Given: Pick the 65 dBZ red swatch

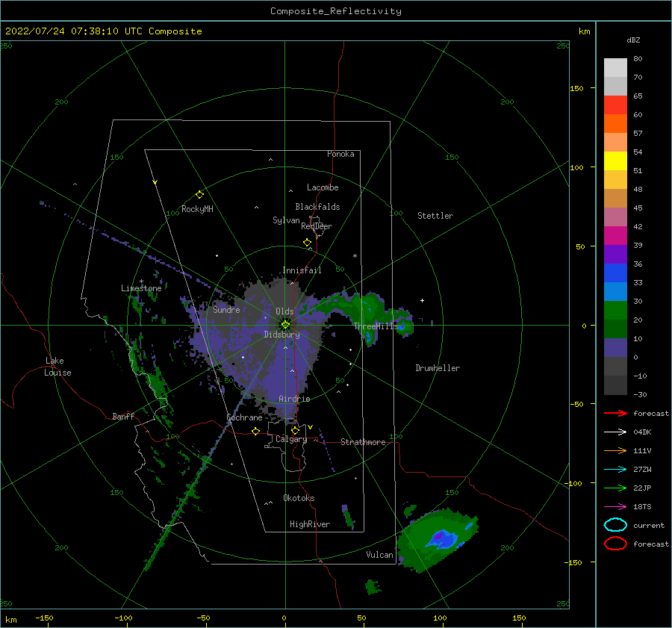Looking at the screenshot, I should tap(615, 105).
